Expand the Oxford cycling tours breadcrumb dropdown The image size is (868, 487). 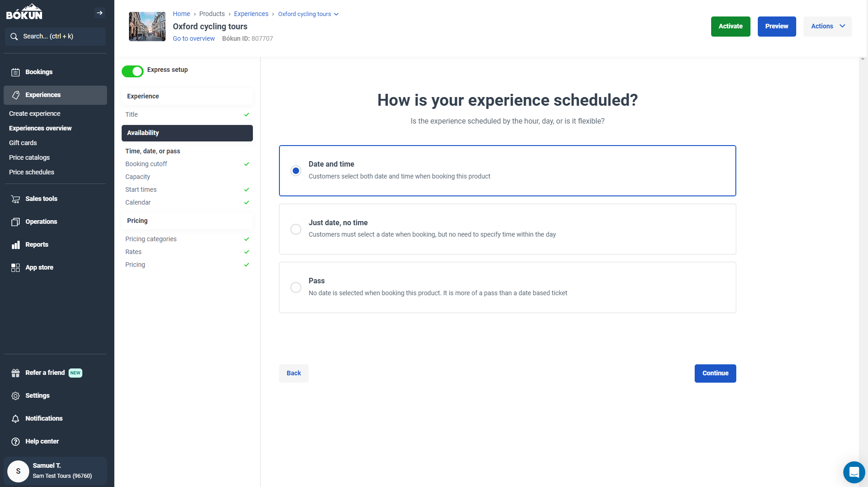click(336, 14)
